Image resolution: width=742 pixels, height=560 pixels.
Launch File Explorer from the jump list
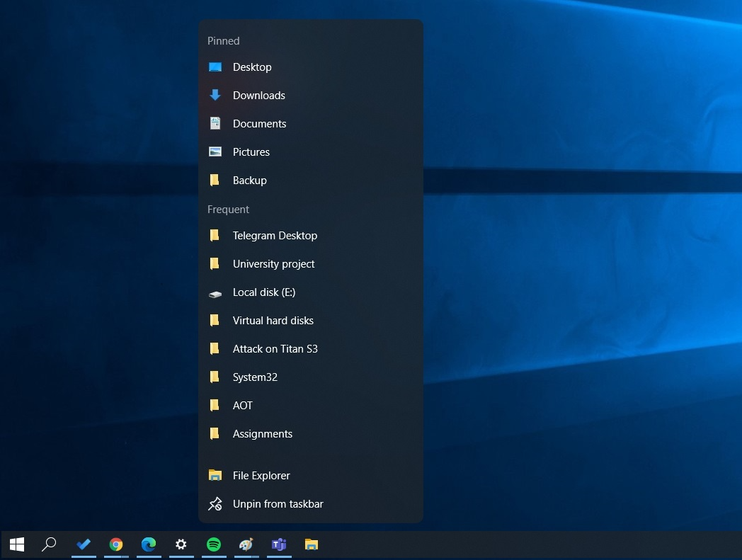[261, 475]
